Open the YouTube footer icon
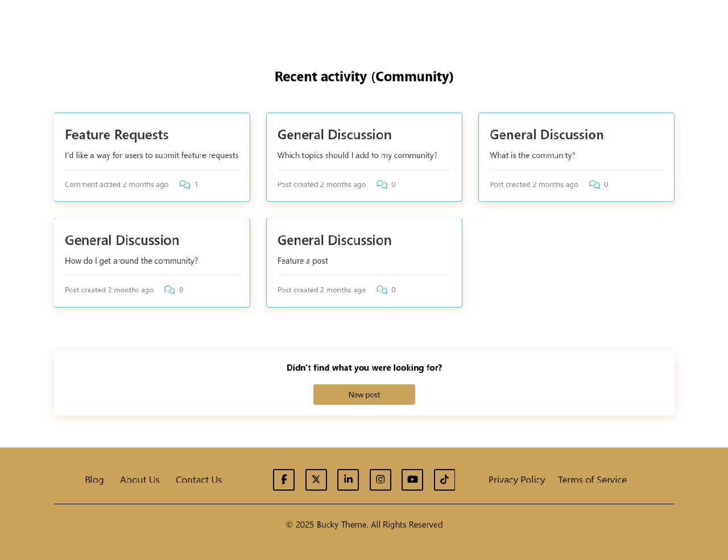Image resolution: width=728 pixels, height=560 pixels. 412,480
